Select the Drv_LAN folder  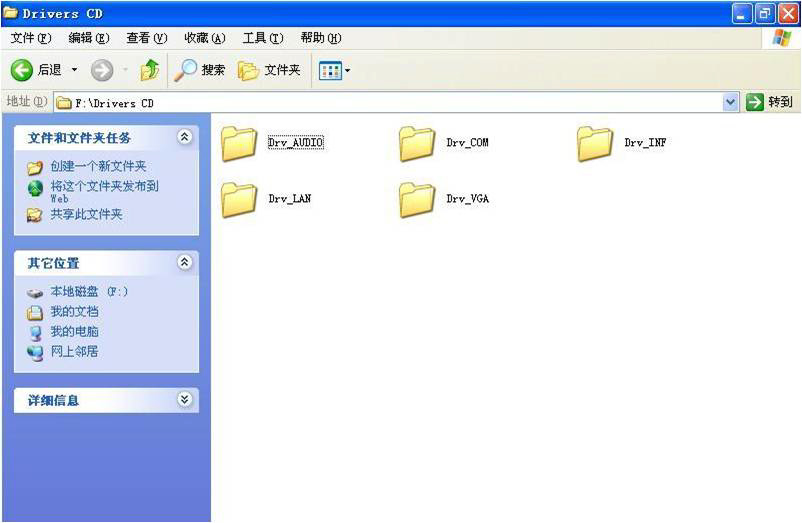tap(239, 199)
